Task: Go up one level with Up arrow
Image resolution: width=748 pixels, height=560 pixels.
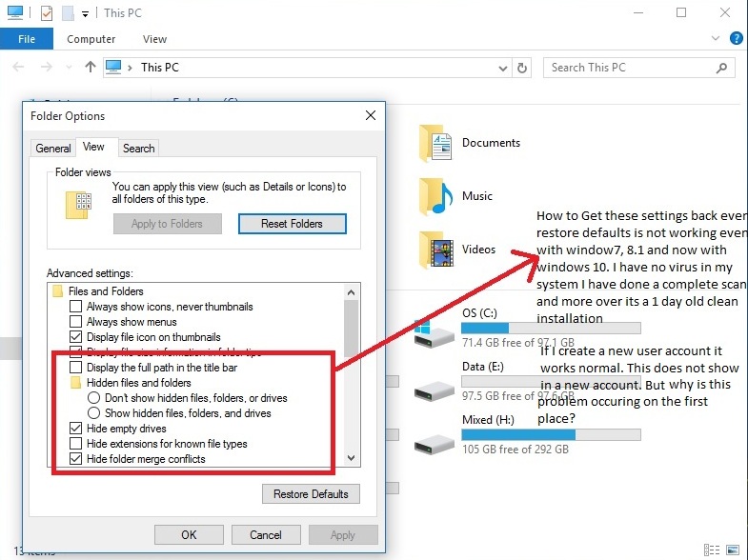Action: pyautogui.click(x=91, y=67)
